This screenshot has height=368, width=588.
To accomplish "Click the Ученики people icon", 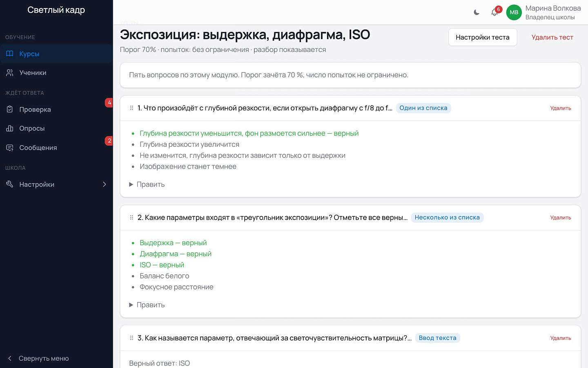I will coord(10,73).
